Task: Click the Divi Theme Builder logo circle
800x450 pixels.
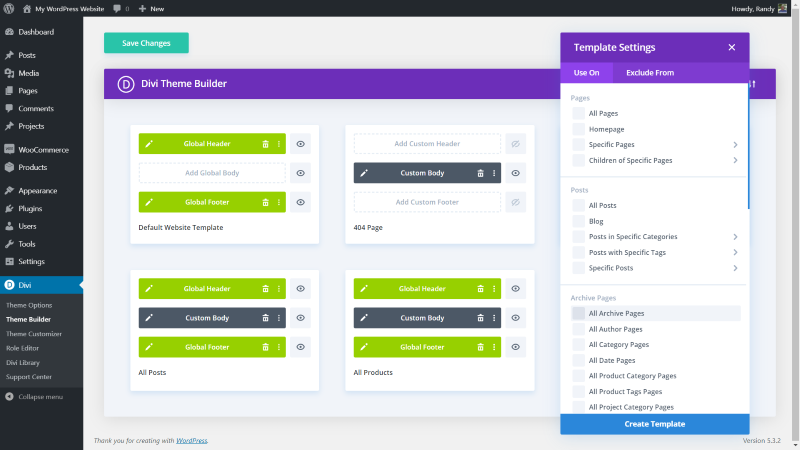Action: [x=126, y=84]
